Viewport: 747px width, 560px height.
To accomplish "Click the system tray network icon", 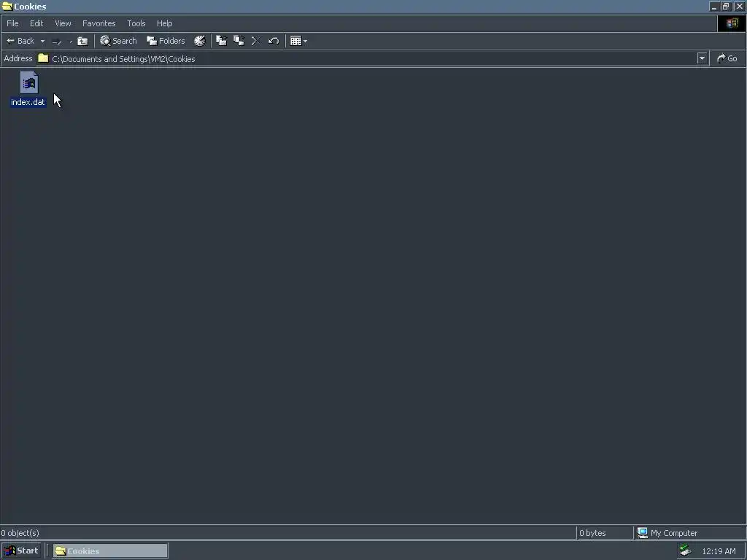I will pos(686,551).
